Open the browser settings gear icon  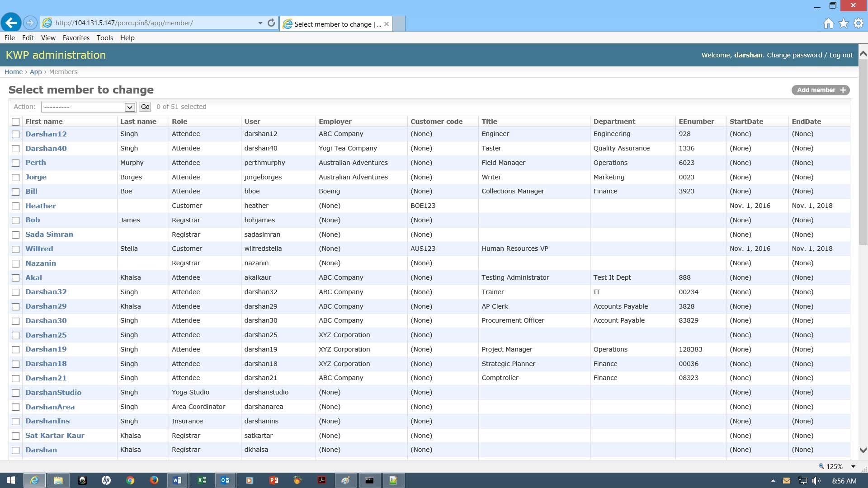tap(859, 23)
